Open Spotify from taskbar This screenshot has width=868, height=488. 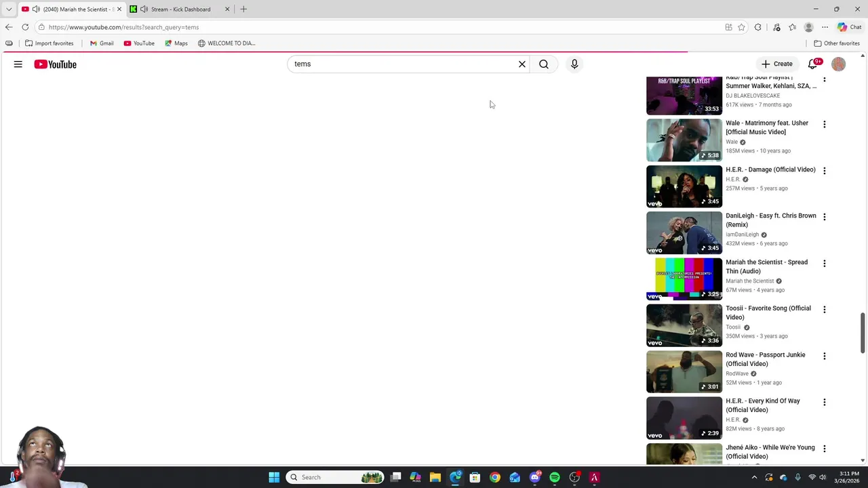(555, 477)
